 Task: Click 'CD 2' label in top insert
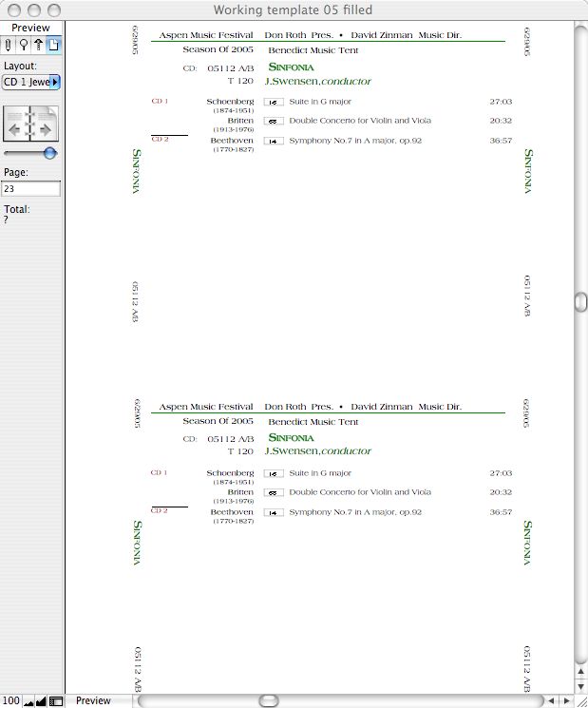(160, 140)
